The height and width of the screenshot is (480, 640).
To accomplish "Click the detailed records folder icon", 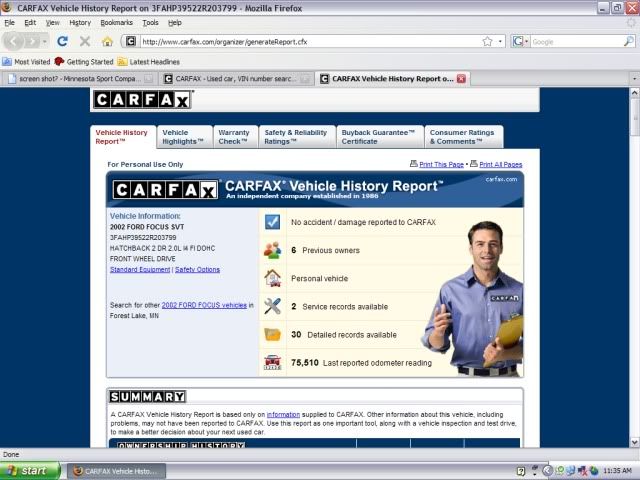I will click(272, 335).
